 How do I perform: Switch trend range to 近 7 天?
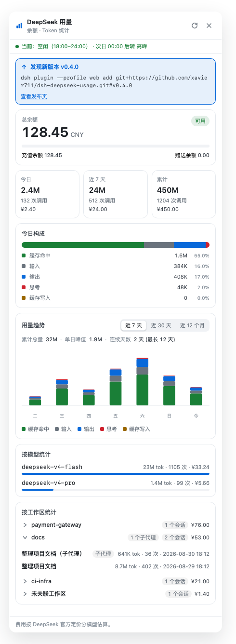pos(133,325)
